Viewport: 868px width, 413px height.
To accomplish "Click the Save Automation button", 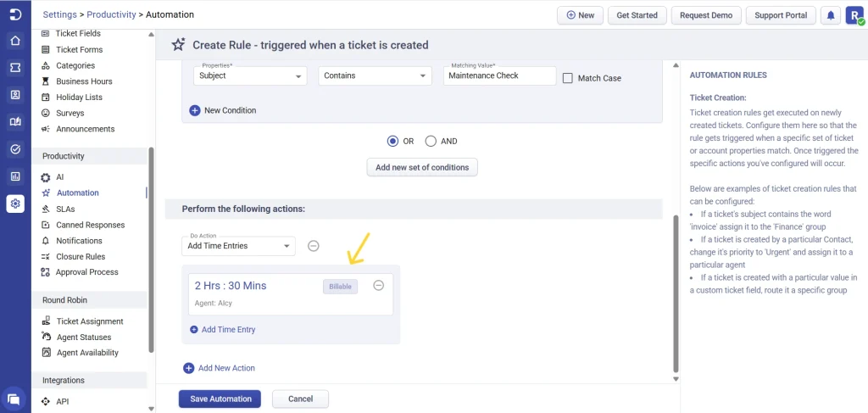I will tap(220, 399).
